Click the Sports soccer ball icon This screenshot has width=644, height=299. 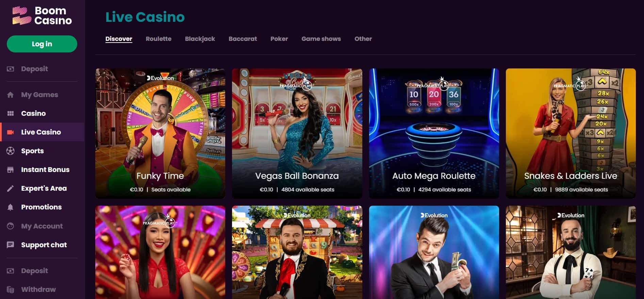(x=11, y=151)
